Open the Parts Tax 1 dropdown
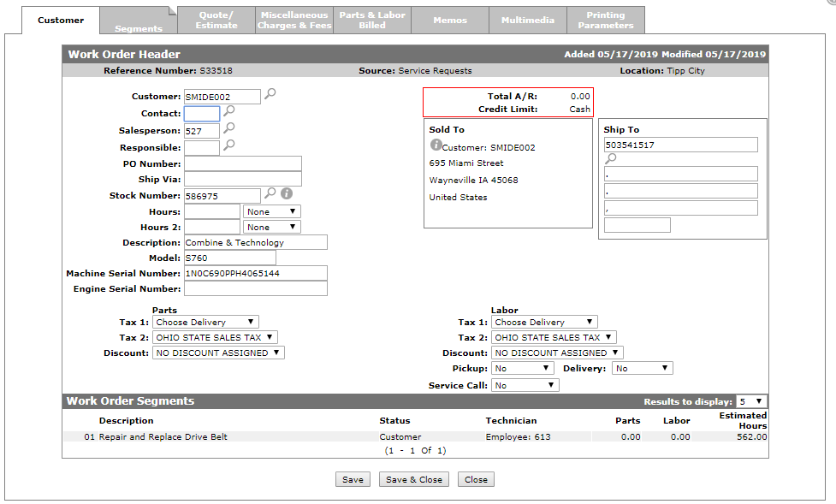The image size is (836, 504). pyautogui.click(x=205, y=322)
